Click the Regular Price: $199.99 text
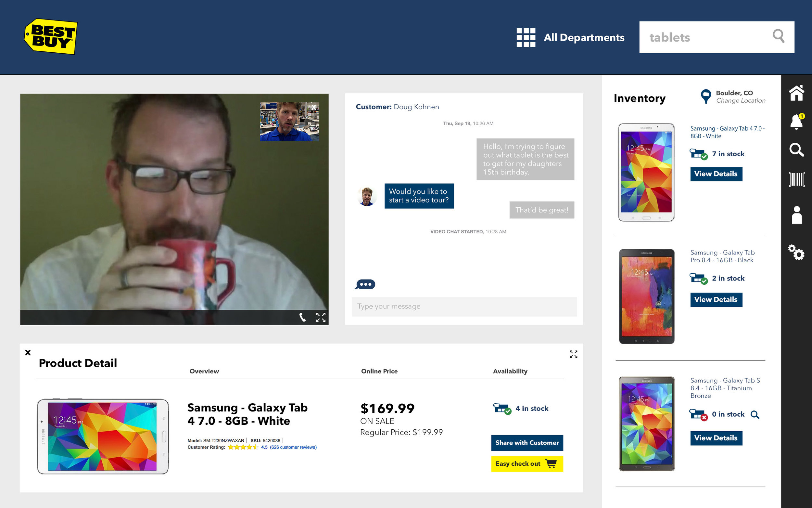Screen dimensions: 812x508 401,432
